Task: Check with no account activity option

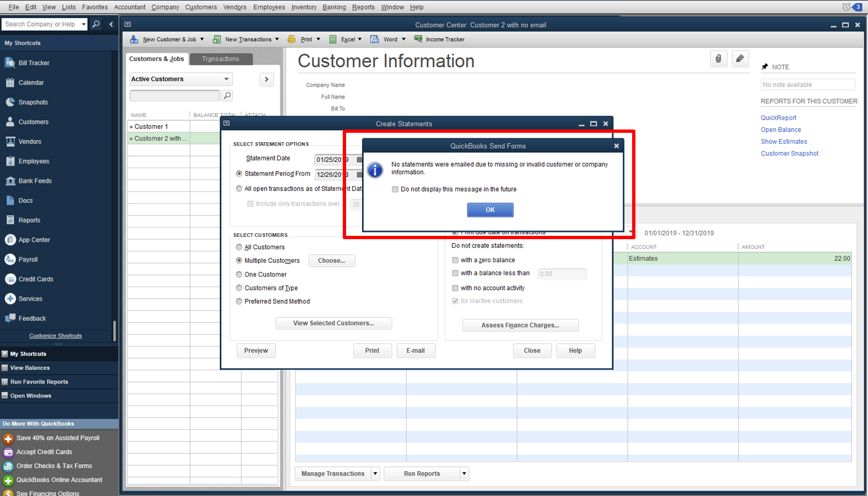Action: pyautogui.click(x=455, y=288)
